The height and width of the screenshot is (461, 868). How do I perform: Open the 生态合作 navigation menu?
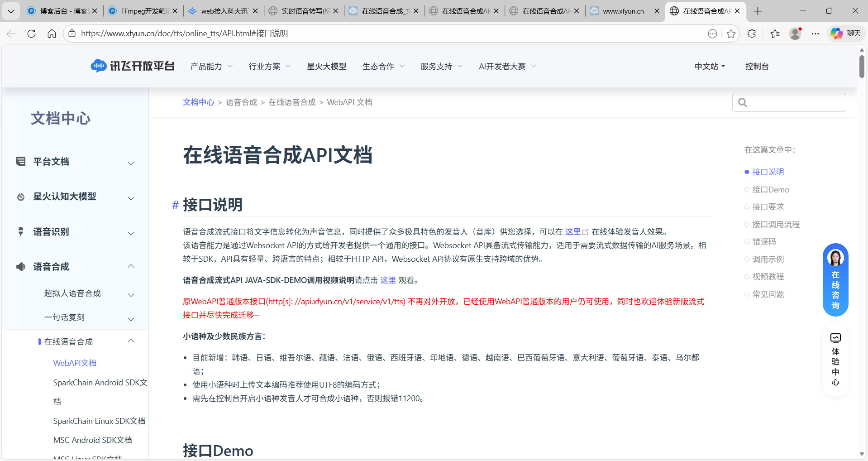tap(384, 66)
